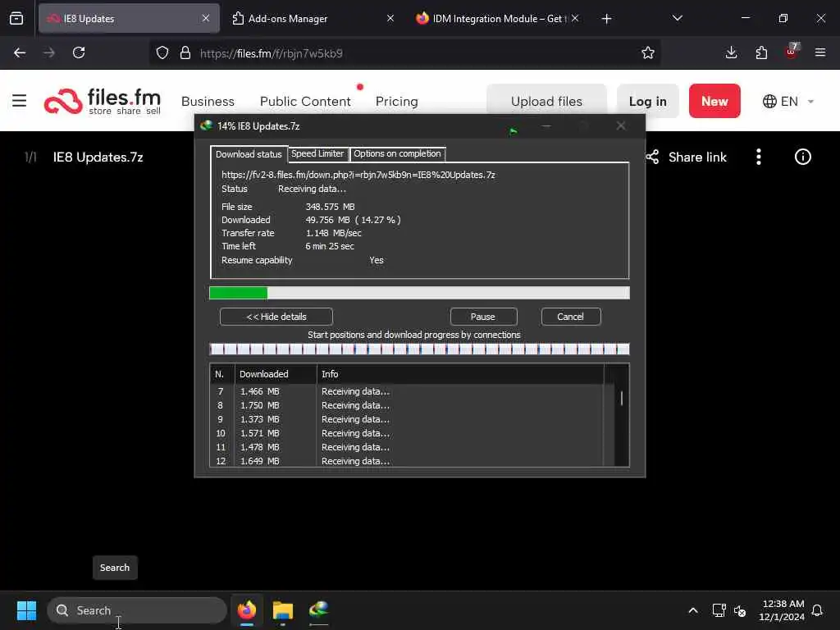Open the clock showing 12:38 AM
Screen dimensions: 840x630
coord(782,610)
